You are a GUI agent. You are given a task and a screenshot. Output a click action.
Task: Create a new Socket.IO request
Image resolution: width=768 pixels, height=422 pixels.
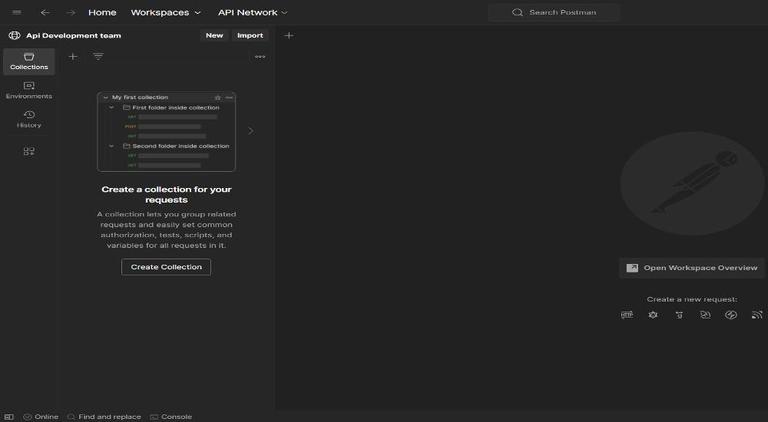731,315
